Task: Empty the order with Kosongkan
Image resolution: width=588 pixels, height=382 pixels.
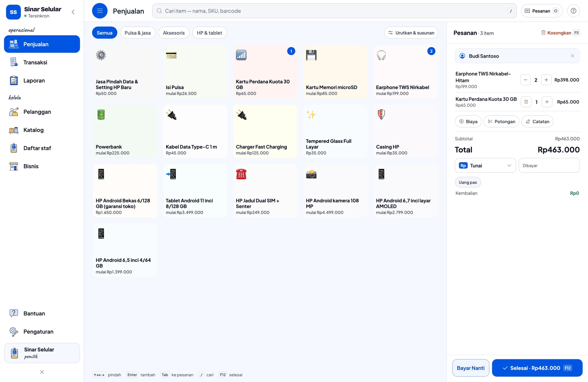Action: (560, 33)
